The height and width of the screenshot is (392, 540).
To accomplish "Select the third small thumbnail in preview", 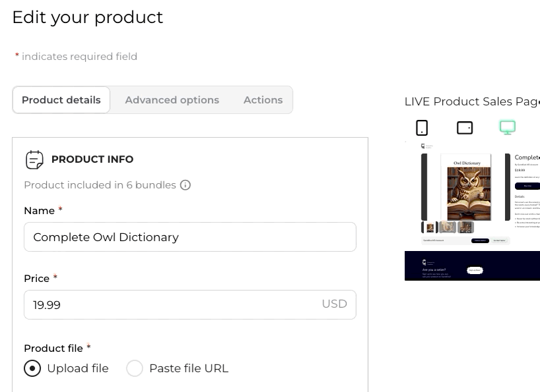I will click(x=465, y=227).
